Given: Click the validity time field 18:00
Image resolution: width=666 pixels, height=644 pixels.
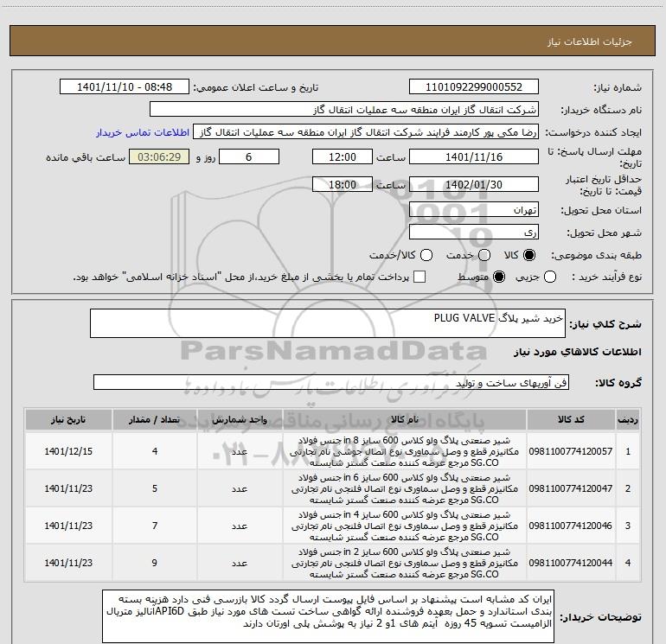Looking at the screenshot, I should [x=343, y=184].
